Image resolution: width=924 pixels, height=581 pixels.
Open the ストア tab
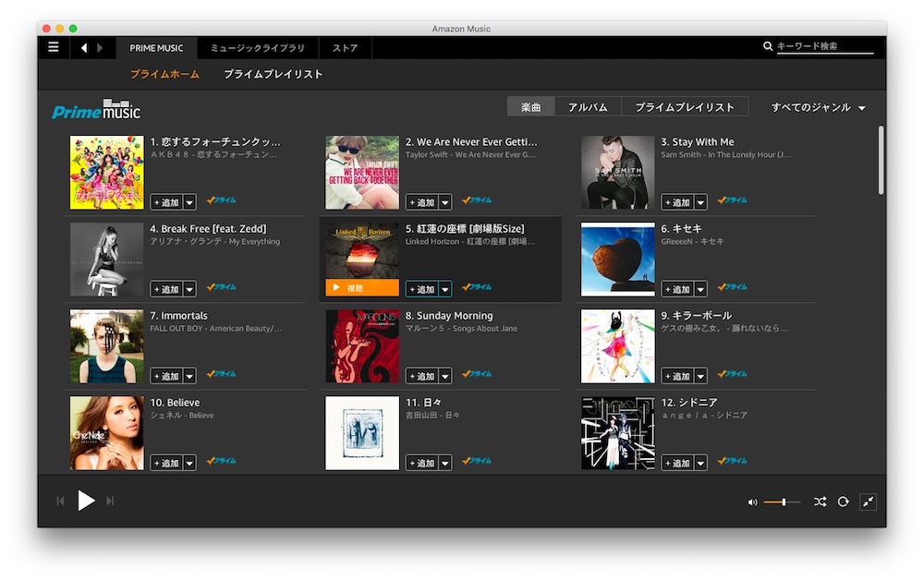345,48
